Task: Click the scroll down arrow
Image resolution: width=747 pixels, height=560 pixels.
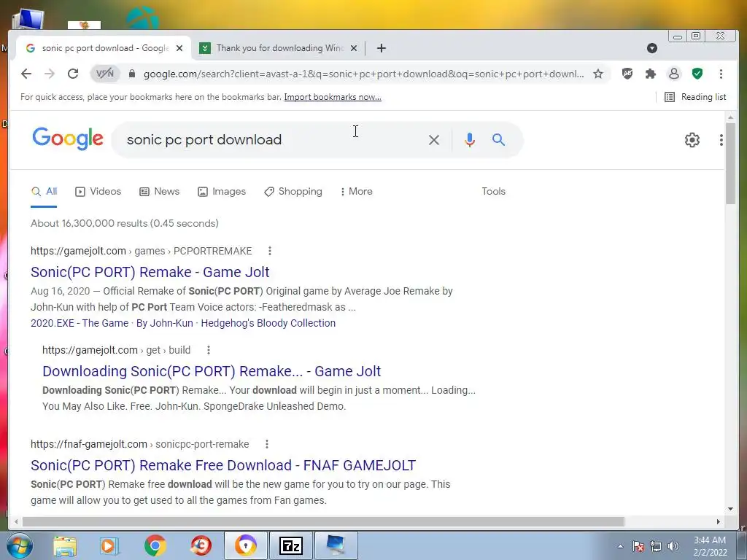Action: click(x=730, y=508)
